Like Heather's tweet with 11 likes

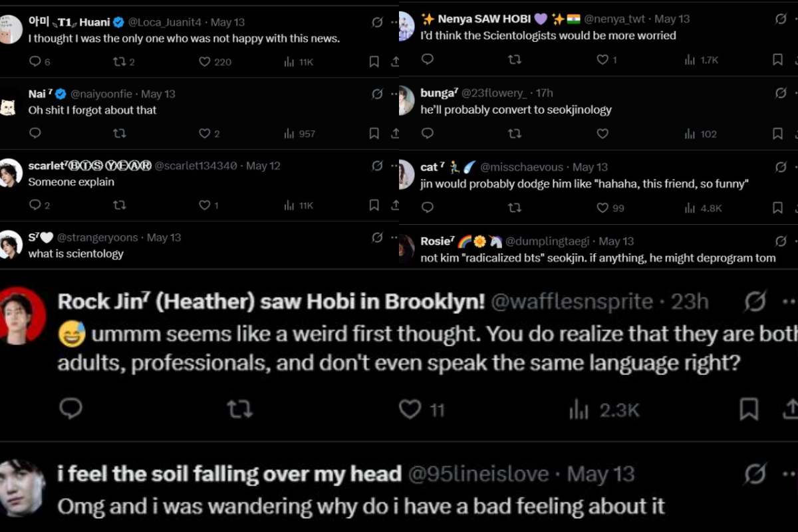(x=410, y=410)
